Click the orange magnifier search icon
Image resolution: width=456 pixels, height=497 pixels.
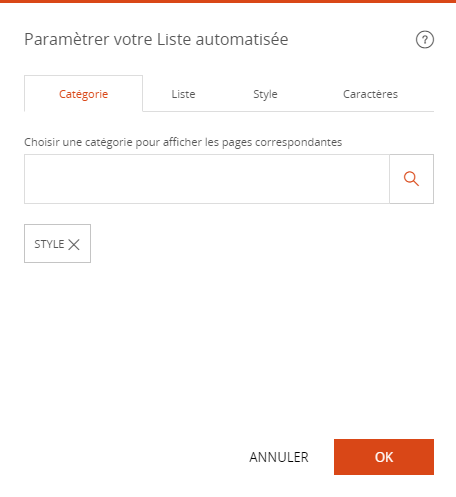[x=411, y=179]
